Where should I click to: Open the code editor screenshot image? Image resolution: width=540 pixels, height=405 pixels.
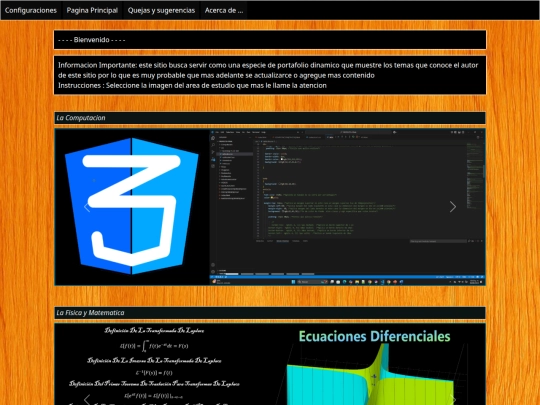(x=347, y=207)
